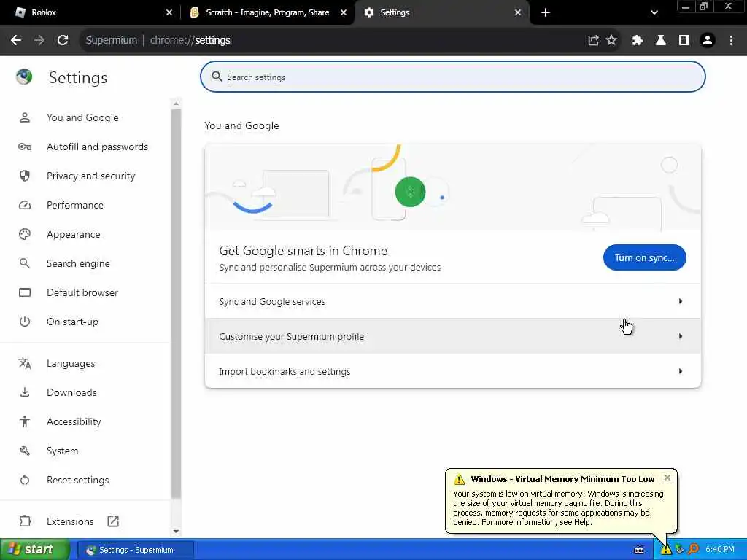Click the download icon for Downloads
Image resolution: width=747 pixels, height=560 pixels.
[25, 392]
